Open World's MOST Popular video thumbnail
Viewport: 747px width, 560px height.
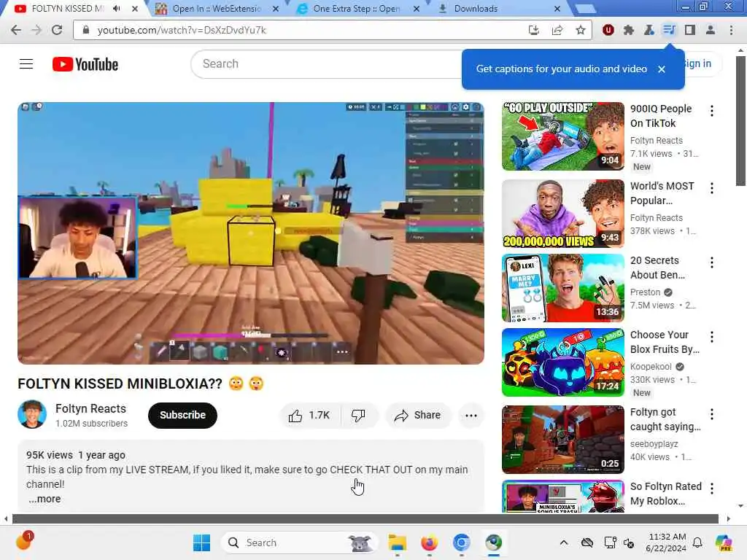tap(562, 214)
